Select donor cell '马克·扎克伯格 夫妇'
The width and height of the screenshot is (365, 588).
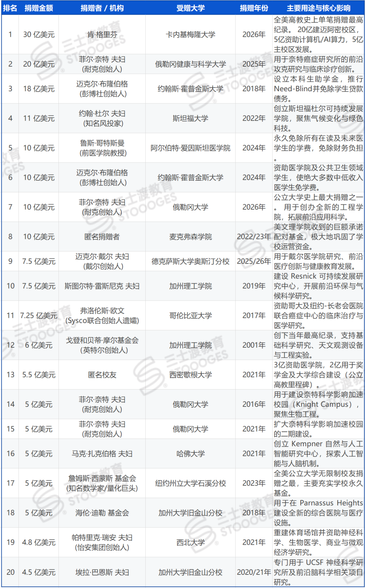coord(102,453)
